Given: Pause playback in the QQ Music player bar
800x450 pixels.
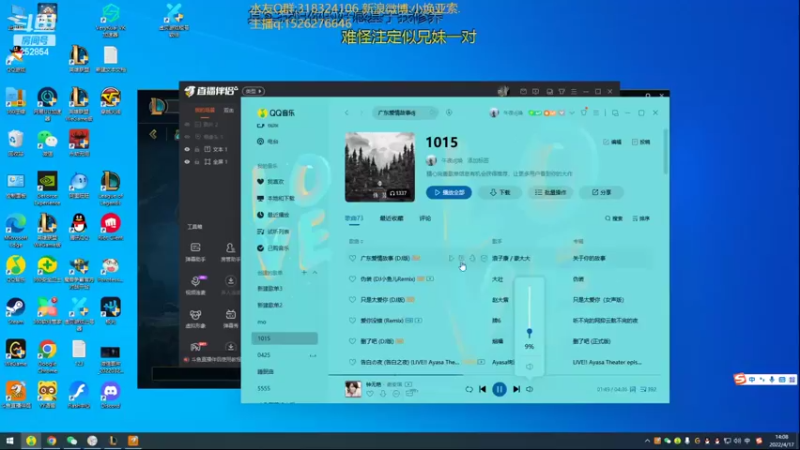Looking at the screenshot, I should (499, 389).
